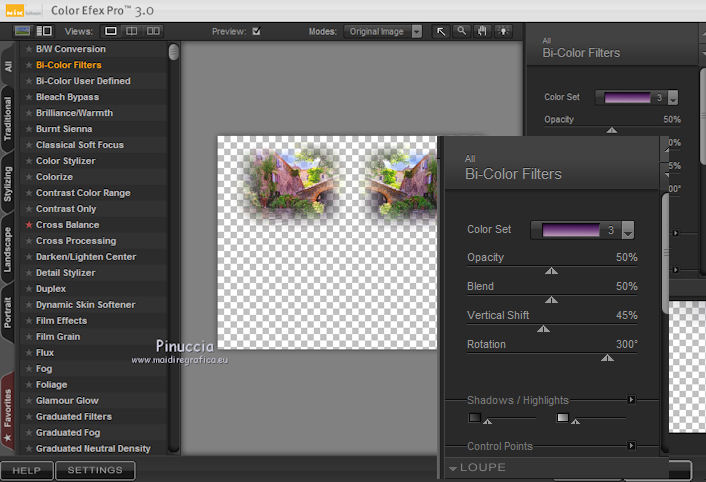Viewport: 706px width, 482px height.
Task: Click the filter list scrollbar thumb
Action: (173, 52)
